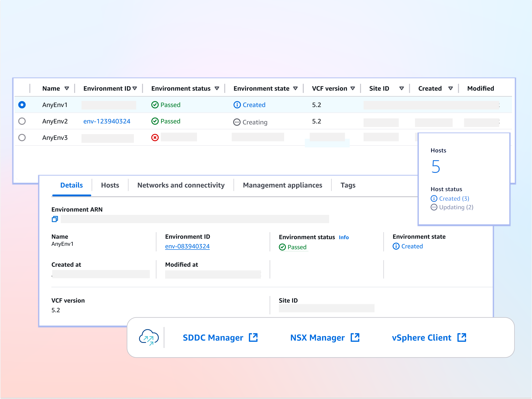Viewport: 532px width, 399px height.
Task: Open SDDC Manager via its external link icon
Action: pyautogui.click(x=253, y=338)
